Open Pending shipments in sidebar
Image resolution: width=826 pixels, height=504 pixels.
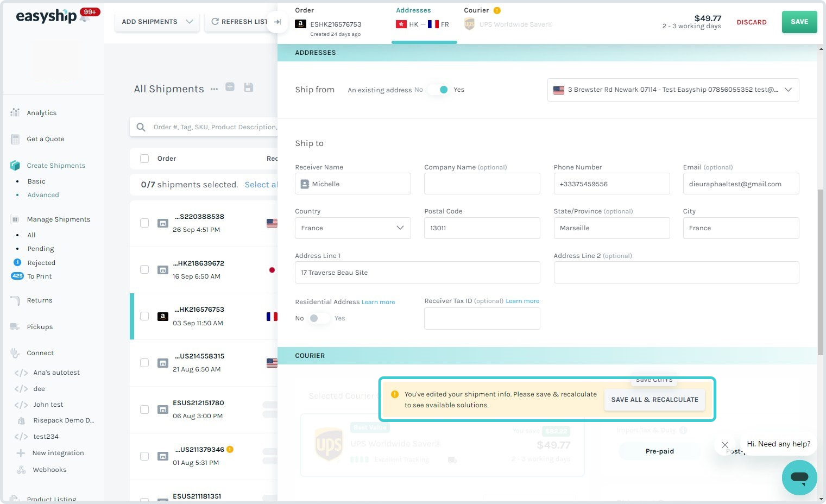(41, 249)
